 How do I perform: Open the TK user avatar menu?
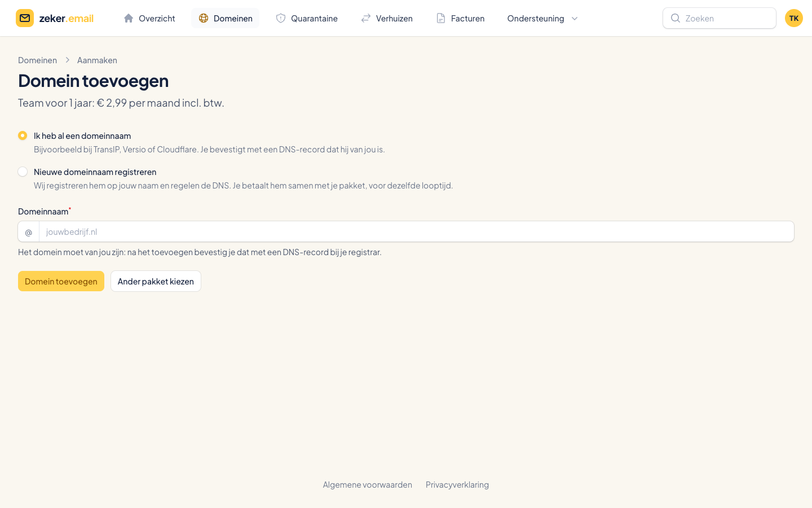coord(794,18)
